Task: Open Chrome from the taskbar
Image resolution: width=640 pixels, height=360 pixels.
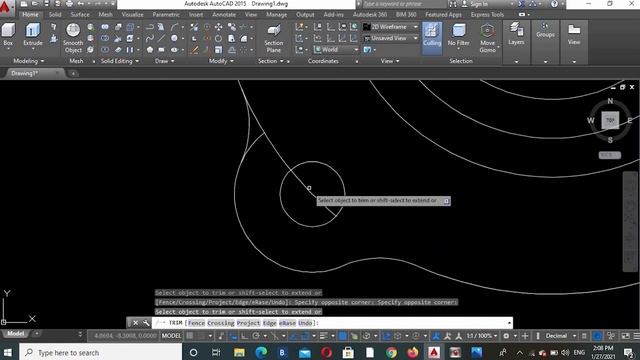Action: [x=391, y=352]
